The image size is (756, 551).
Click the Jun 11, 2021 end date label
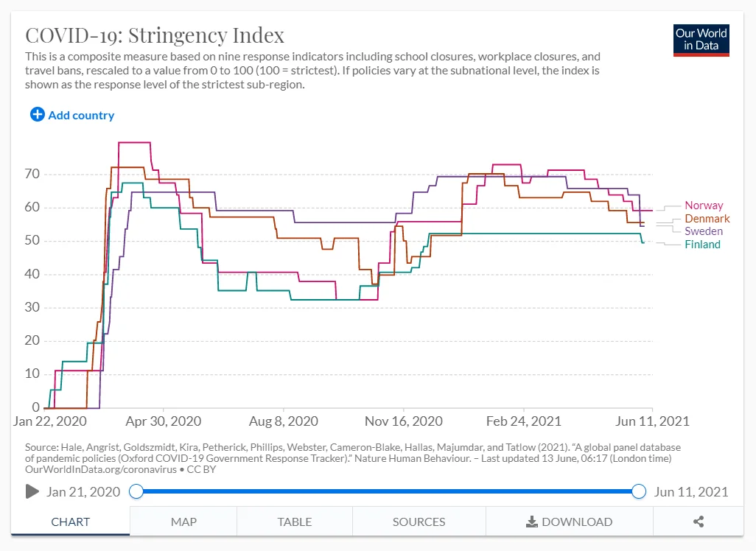point(690,491)
